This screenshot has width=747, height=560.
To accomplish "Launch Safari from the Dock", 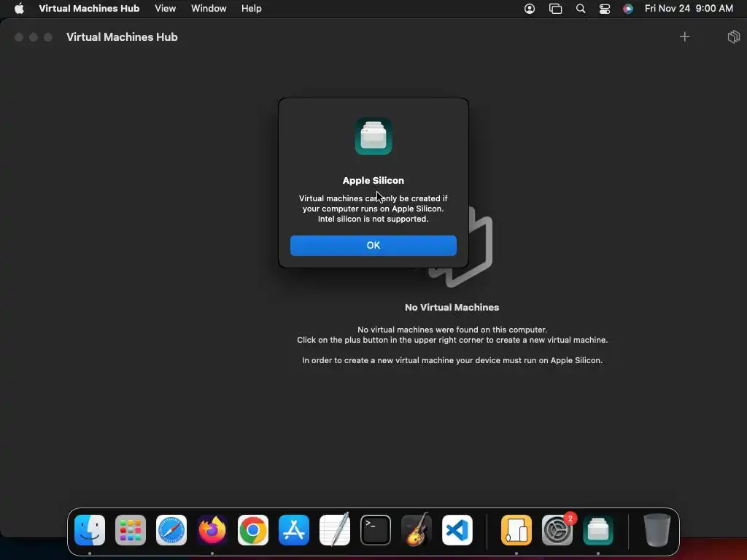I will pyautogui.click(x=171, y=530).
